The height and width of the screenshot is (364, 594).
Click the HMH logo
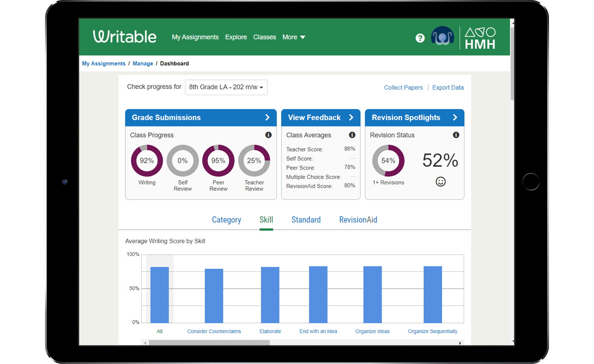pos(480,38)
